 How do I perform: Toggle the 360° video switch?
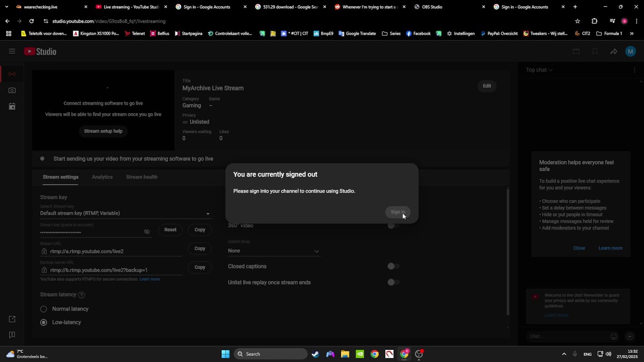click(393, 225)
